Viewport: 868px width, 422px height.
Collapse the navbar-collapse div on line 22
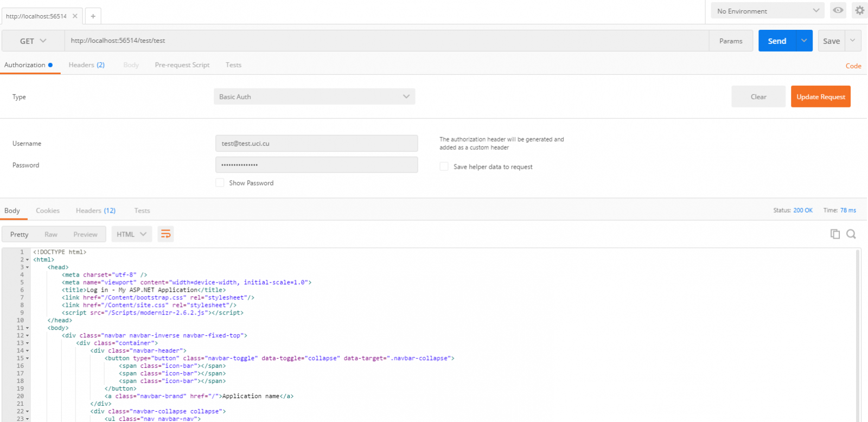[28, 412]
